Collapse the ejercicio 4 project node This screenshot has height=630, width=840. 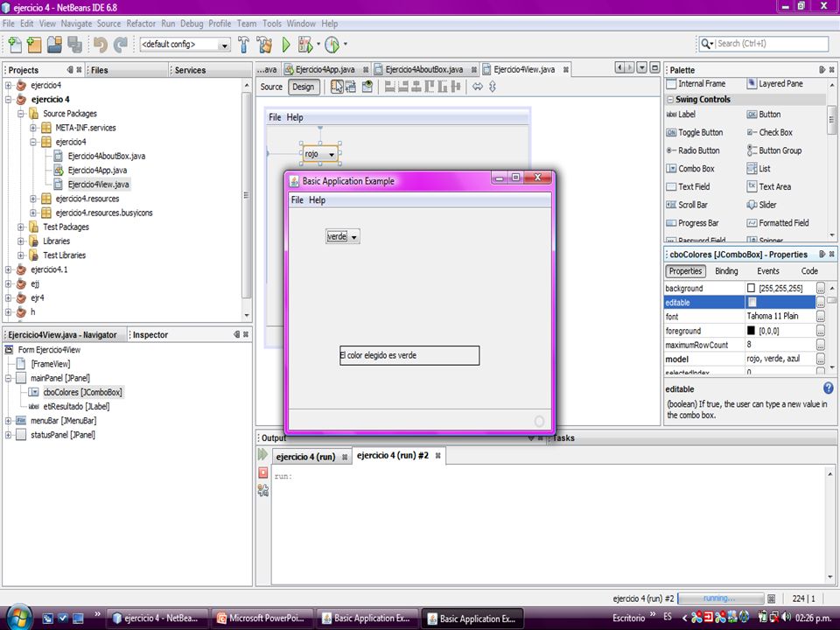9,100
